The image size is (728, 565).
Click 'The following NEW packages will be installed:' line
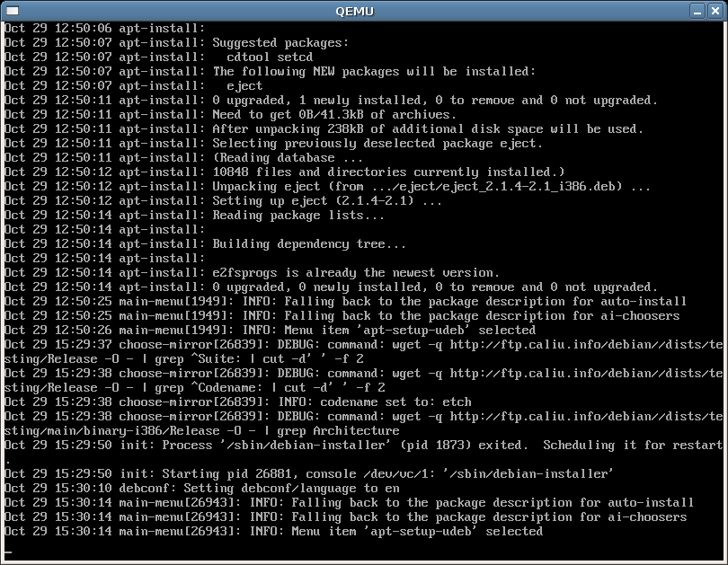[x=271, y=72]
